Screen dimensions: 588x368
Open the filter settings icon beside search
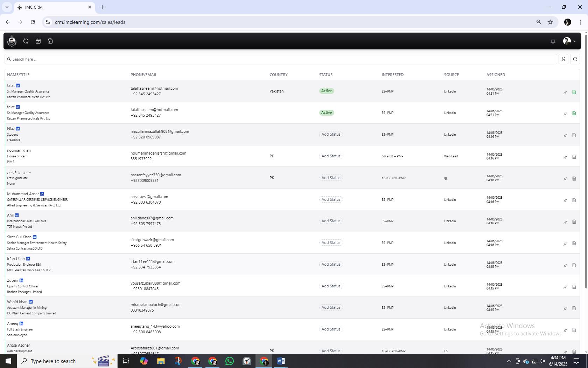(563, 59)
